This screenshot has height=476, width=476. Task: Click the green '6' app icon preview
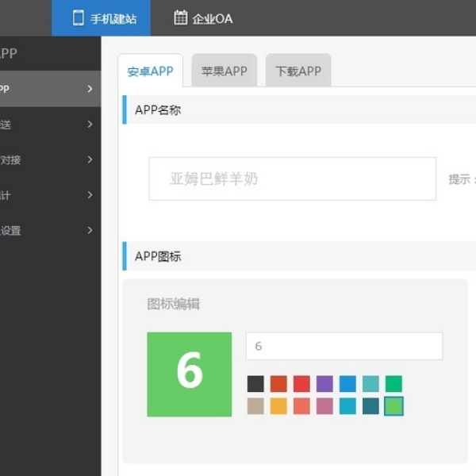tap(190, 374)
